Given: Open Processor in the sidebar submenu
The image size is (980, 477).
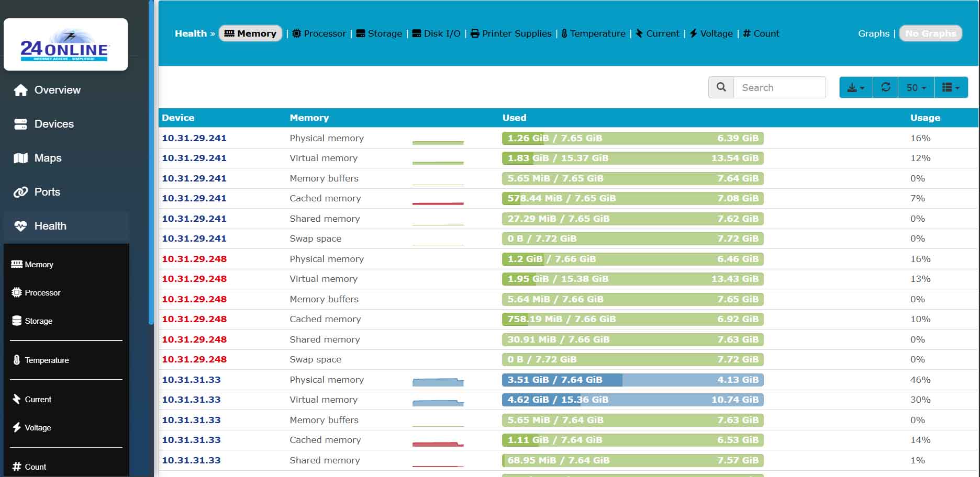Looking at the screenshot, I should 36,293.
